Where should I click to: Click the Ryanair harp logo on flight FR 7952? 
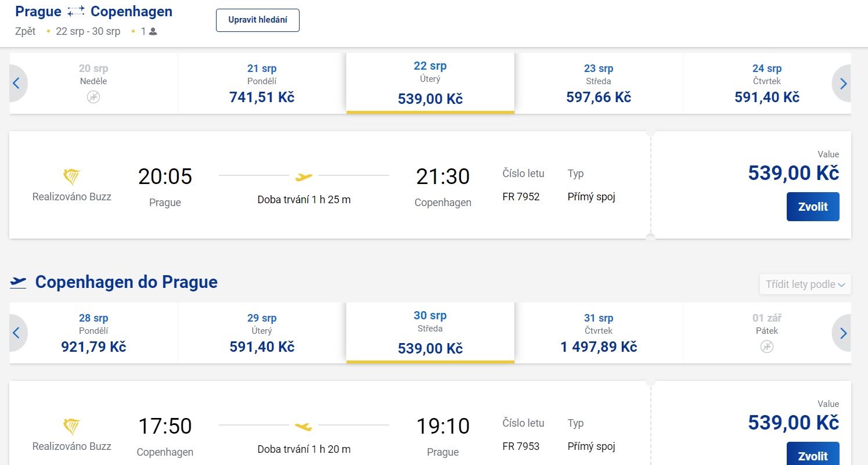point(71,177)
